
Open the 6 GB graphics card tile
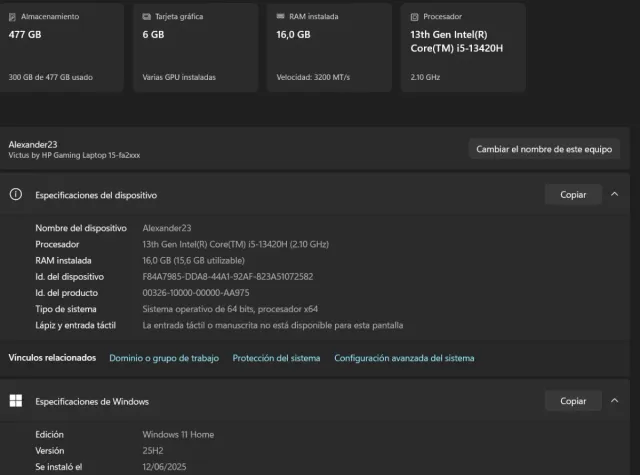(x=196, y=47)
